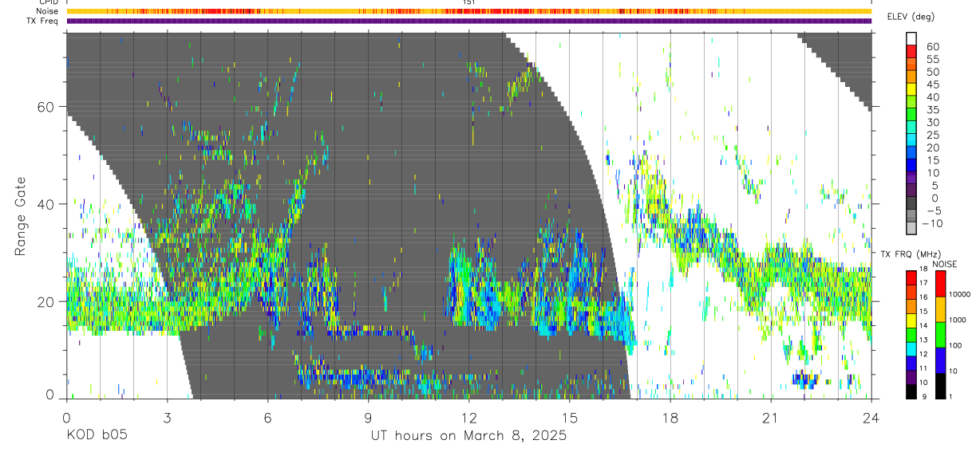Click the red top segment of the ELEV color bar
Screen dimensions: 980x452
click(x=911, y=51)
